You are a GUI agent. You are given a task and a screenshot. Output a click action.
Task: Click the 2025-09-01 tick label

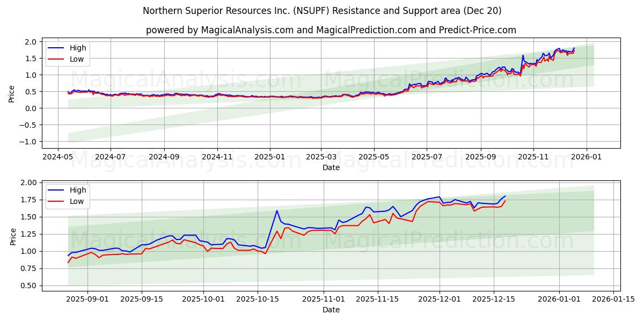tap(87, 300)
